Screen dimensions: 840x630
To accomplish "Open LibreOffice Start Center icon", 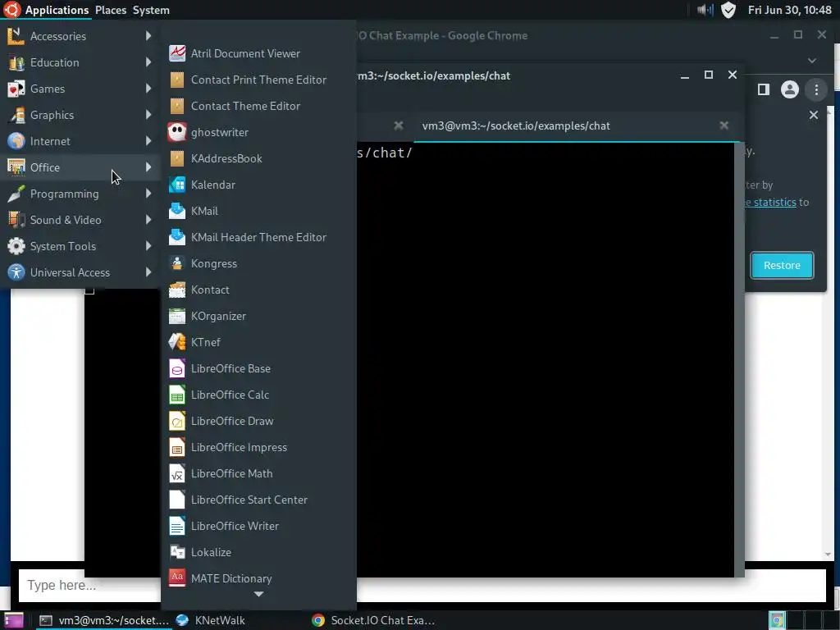I will [177, 500].
